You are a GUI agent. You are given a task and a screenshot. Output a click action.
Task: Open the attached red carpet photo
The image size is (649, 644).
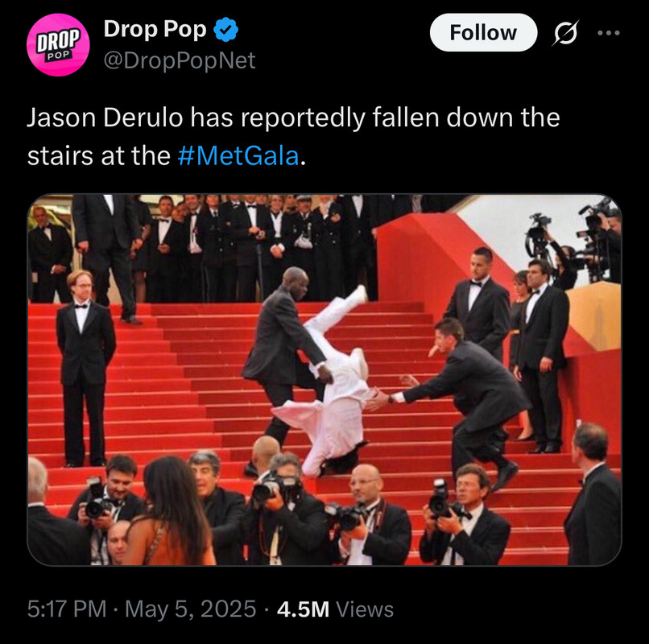(x=324, y=379)
